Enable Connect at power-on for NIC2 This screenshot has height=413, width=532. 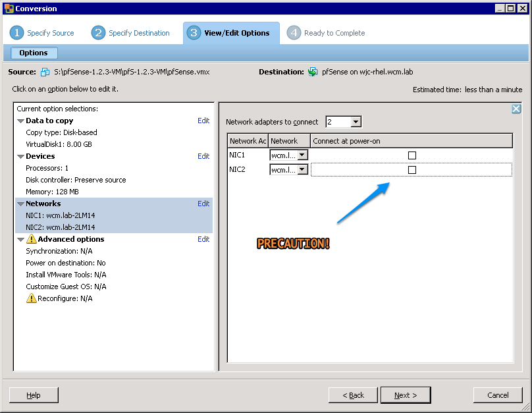[x=412, y=170]
